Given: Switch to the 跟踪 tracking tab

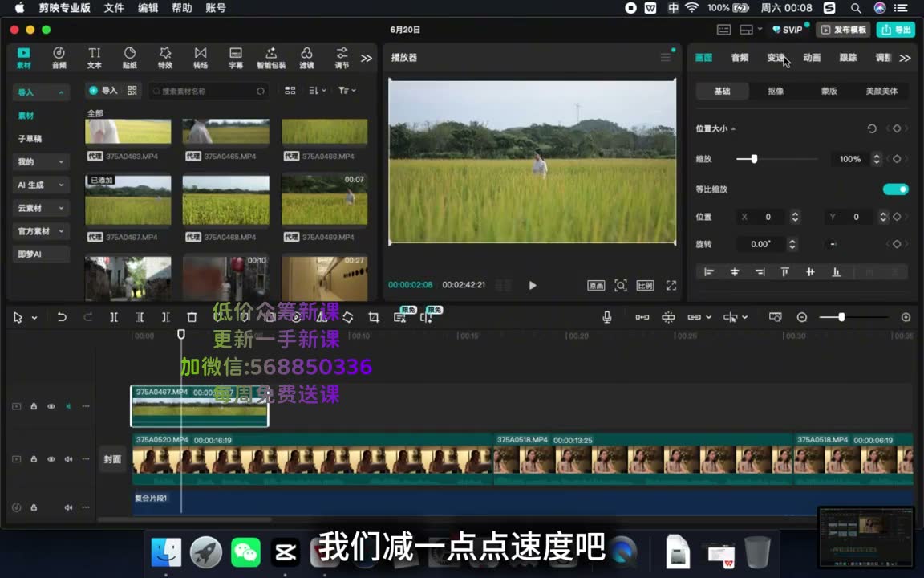Looking at the screenshot, I should [848, 57].
